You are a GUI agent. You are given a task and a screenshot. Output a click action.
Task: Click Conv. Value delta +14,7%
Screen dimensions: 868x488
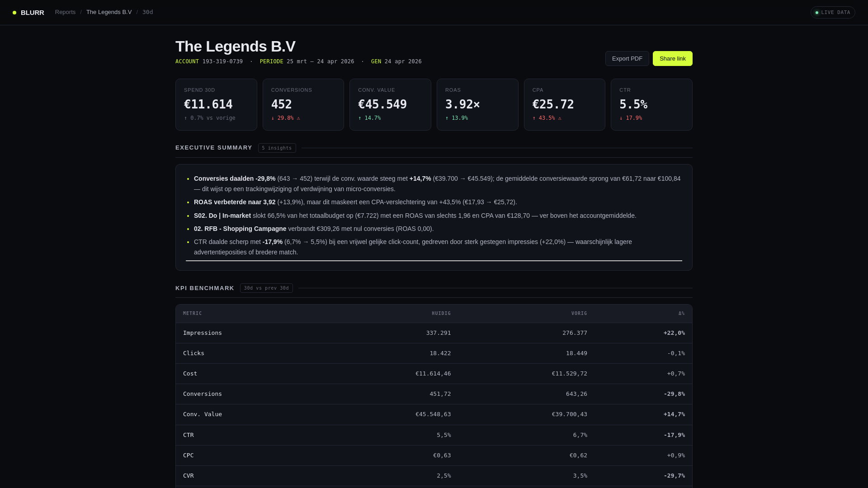674,414
